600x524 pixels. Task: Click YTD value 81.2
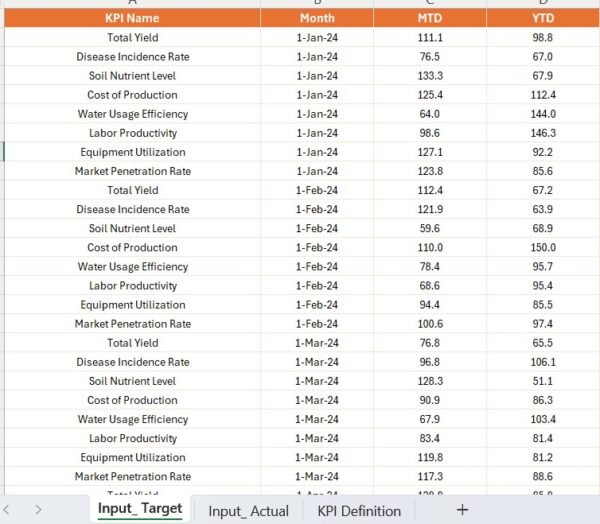pos(543,457)
